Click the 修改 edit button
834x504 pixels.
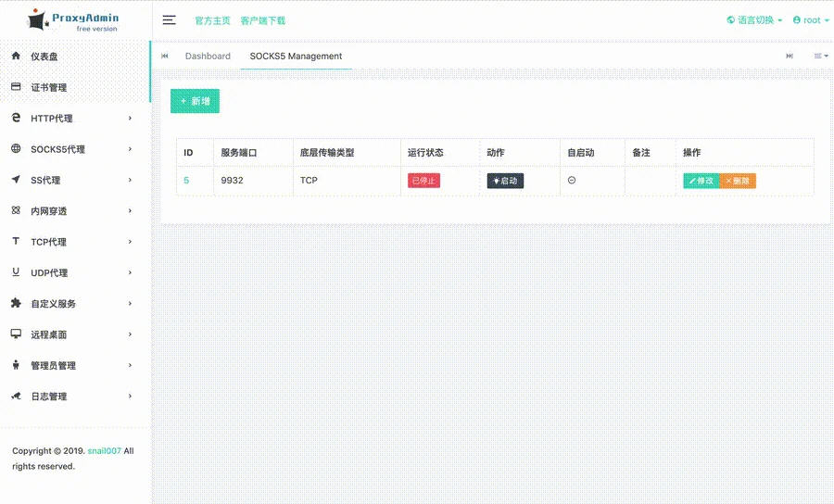[701, 181]
